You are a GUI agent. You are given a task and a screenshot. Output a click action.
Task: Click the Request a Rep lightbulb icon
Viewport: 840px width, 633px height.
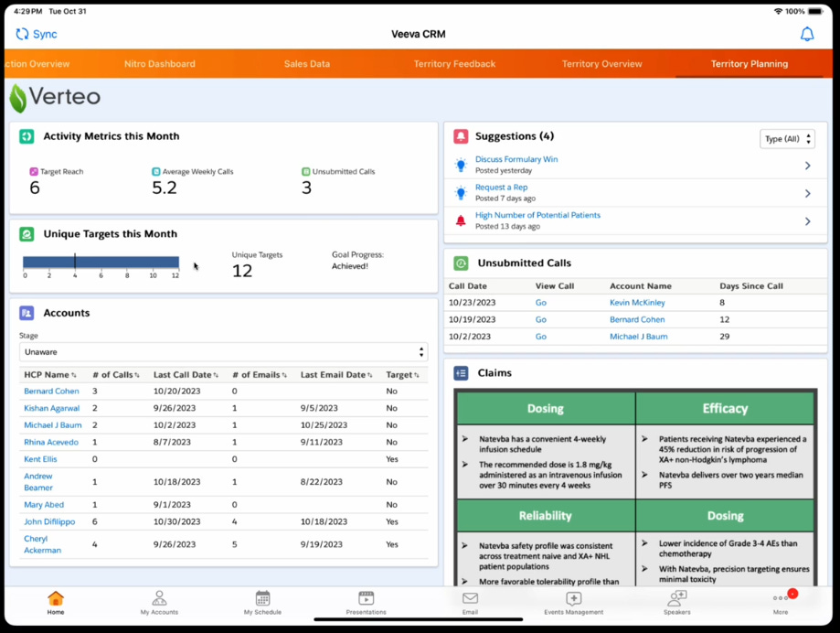461,192
